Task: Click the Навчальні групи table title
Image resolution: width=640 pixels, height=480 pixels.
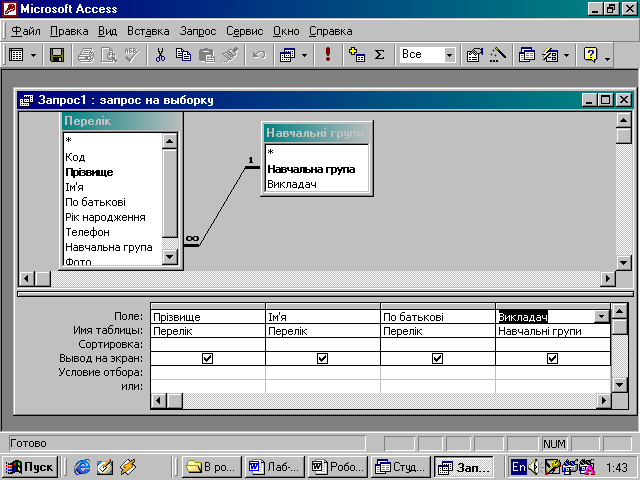Action: click(317, 133)
